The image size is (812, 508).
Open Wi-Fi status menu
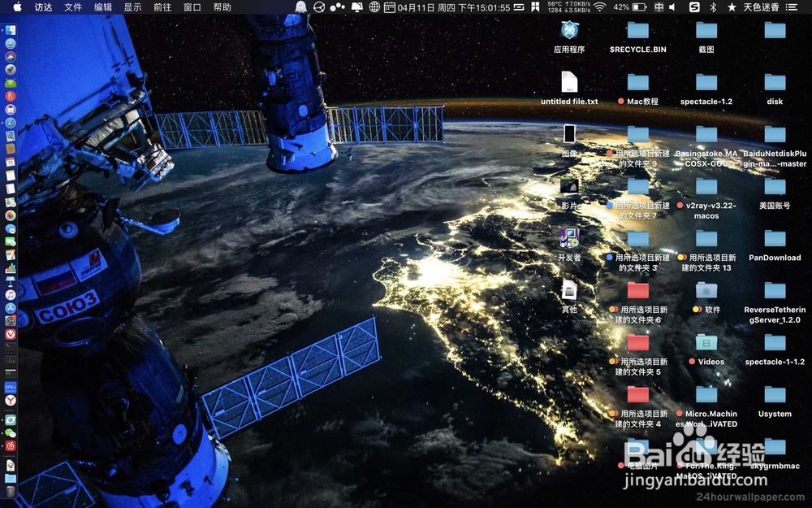point(600,7)
